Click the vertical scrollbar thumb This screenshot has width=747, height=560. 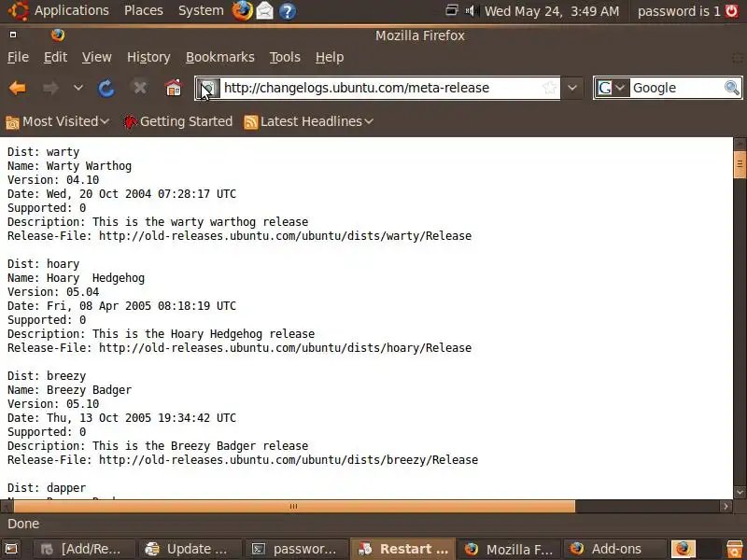pyautogui.click(x=740, y=164)
